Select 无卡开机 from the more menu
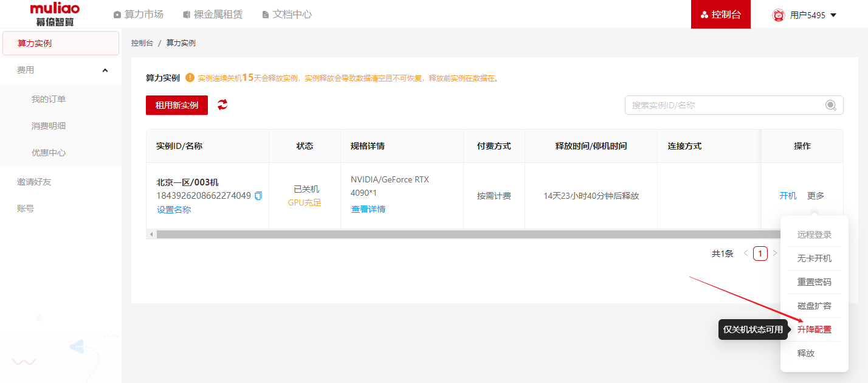The image size is (868, 383). (x=815, y=258)
